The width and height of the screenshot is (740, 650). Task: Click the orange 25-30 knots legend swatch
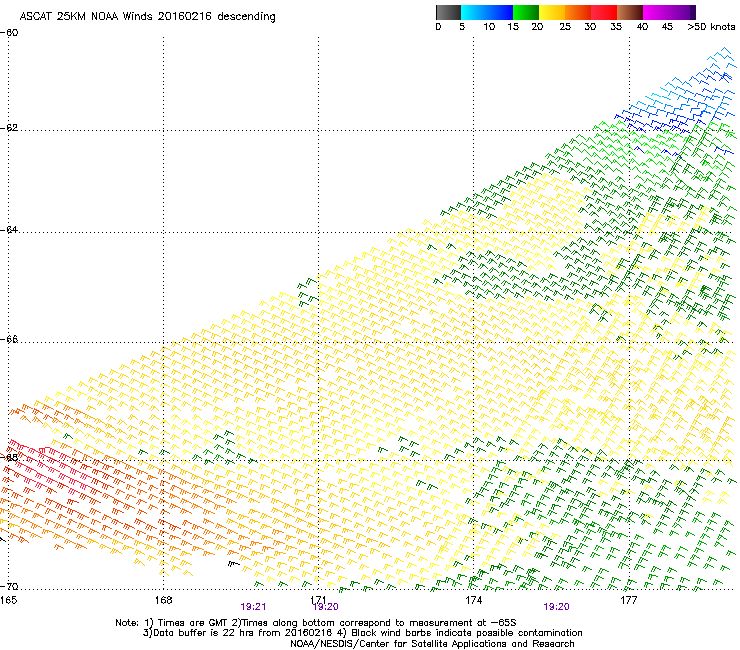(x=578, y=12)
